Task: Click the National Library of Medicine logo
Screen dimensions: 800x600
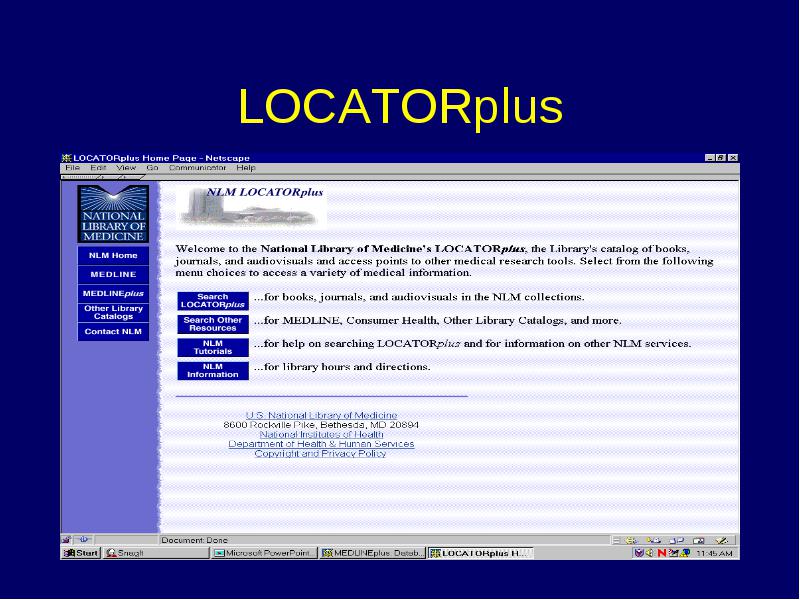Action: click(113, 214)
